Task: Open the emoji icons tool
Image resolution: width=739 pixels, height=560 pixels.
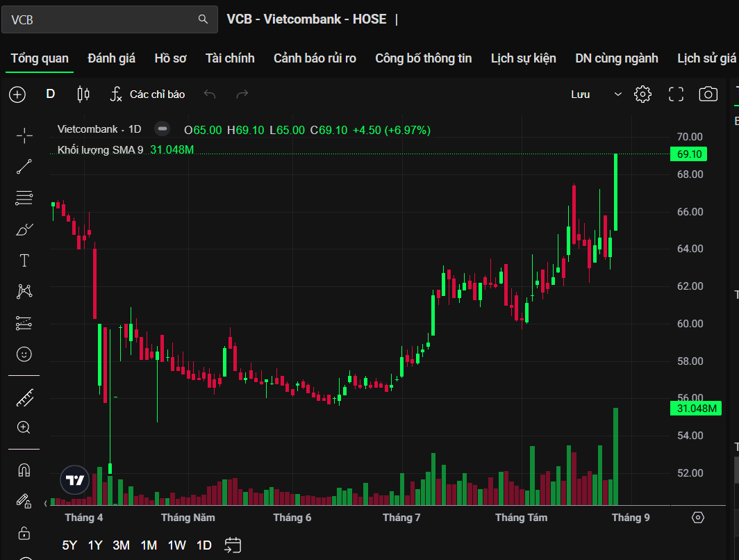Action: click(24, 354)
